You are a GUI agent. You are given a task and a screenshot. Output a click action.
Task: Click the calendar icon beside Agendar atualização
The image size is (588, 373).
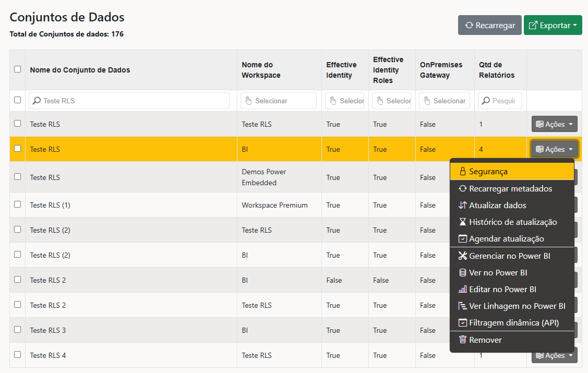[463, 239]
